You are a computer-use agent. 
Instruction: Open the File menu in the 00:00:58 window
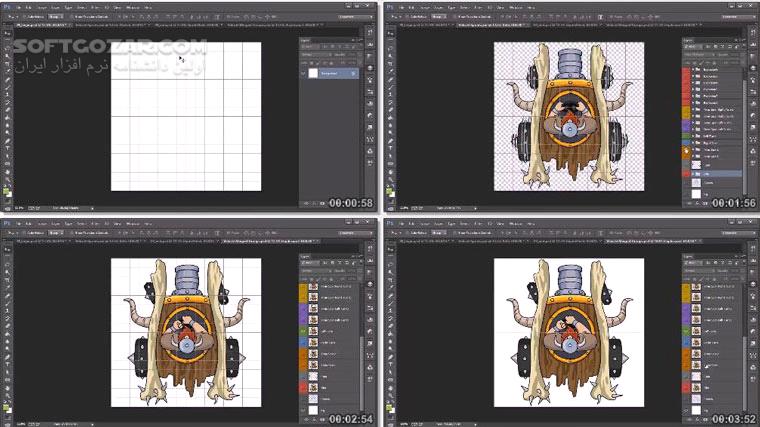(x=18, y=7)
